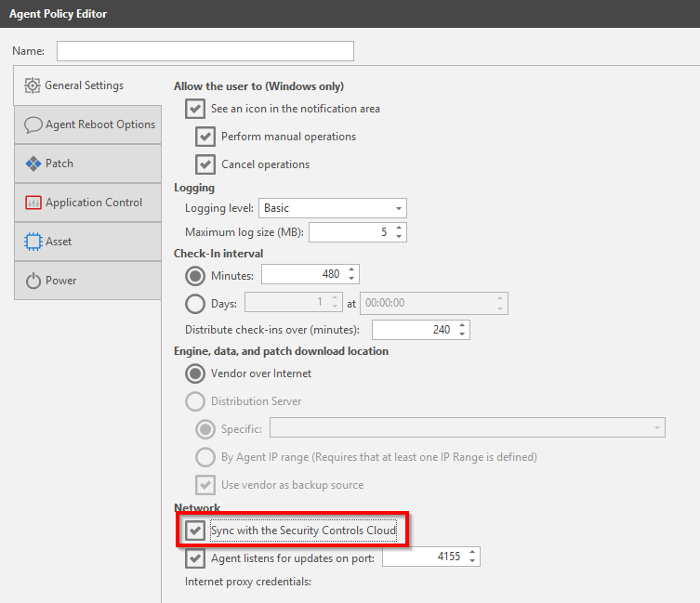Image resolution: width=700 pixels, height=603 pixels.
Task: Decrease Maximum log size value
Action: point(399,237)
